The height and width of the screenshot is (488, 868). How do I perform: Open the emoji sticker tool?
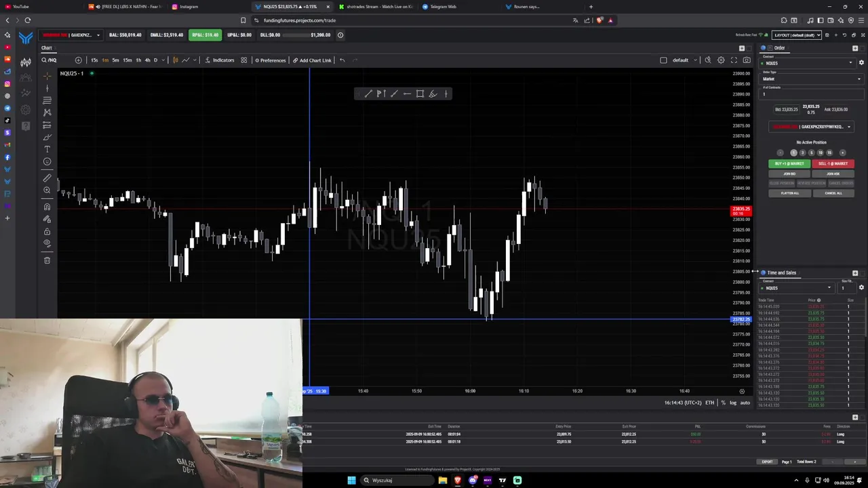(x=47, y=161)
